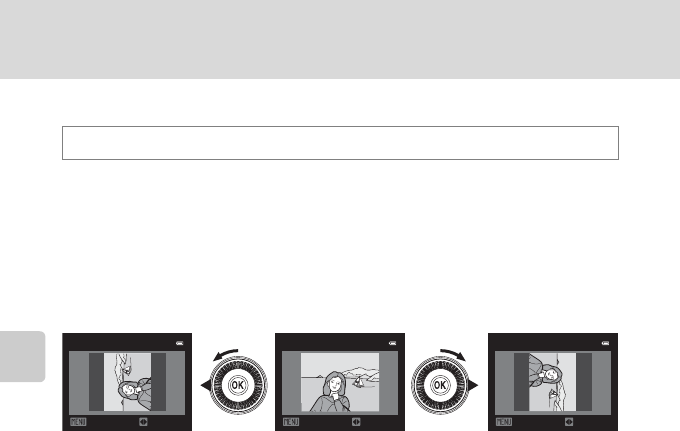This screenshot has width=680, height=431.
Task: Select the upright portrait photo in the middle screen
Action: tap(340, 382)
